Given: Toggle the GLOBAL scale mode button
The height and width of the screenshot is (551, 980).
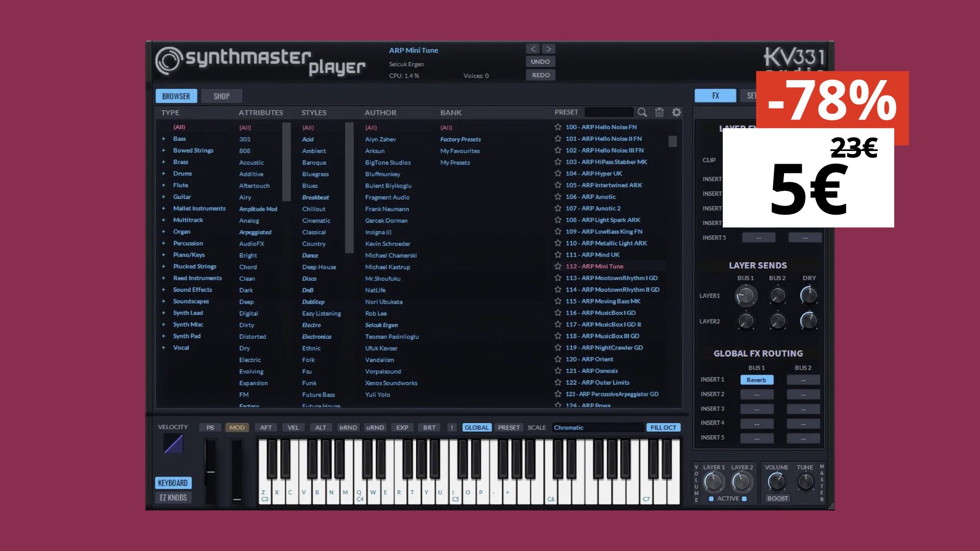Looking at the screenshot, I should 476,428.
